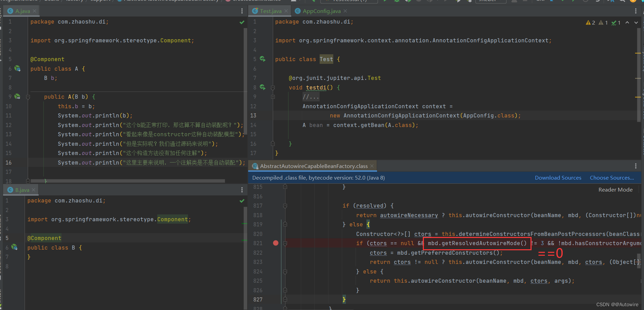
Task: Click 'public class B {' in B.java
Action: (x=55, y=248)
